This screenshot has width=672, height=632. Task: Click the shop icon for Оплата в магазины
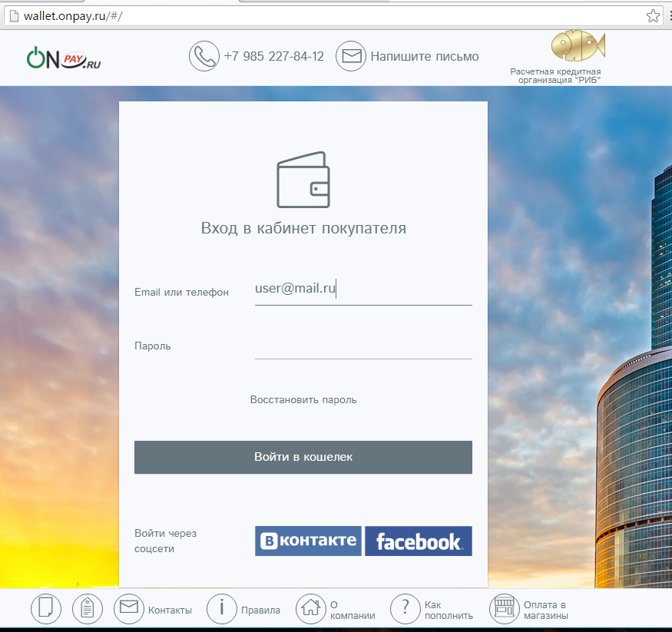coord(504,609)
